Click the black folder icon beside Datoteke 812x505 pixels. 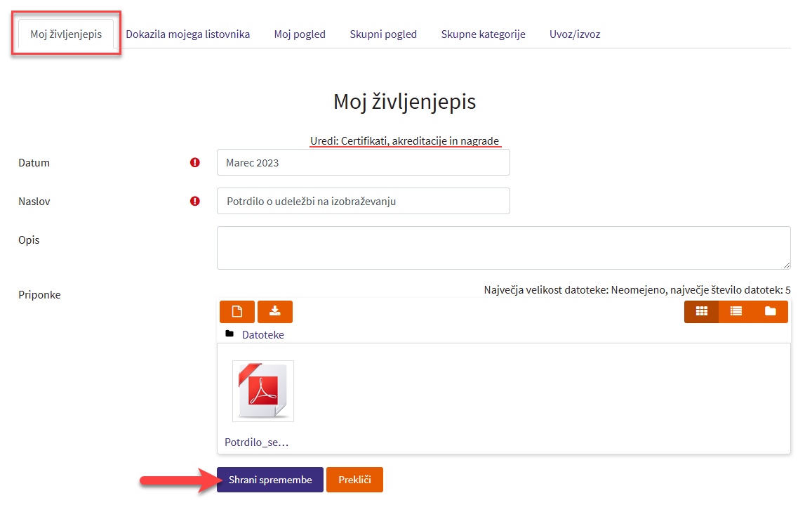(x=229, y=334)
